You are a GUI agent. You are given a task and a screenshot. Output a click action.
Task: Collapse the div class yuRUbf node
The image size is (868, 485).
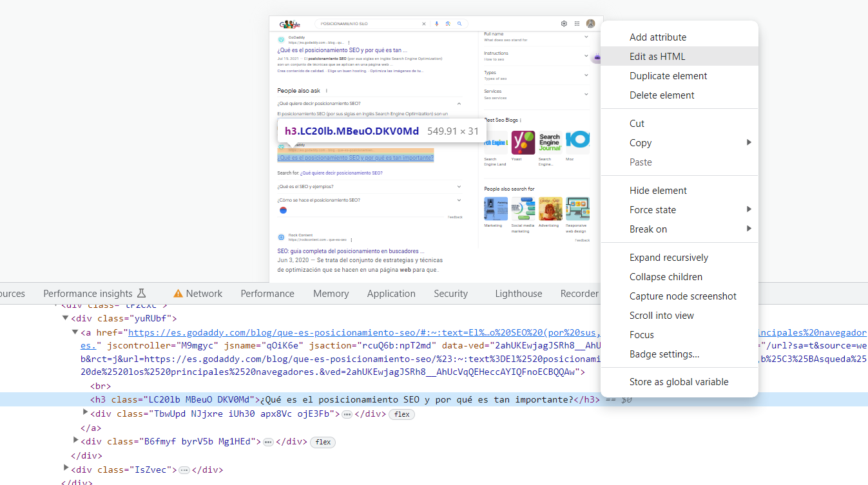(x=65, y=318)
